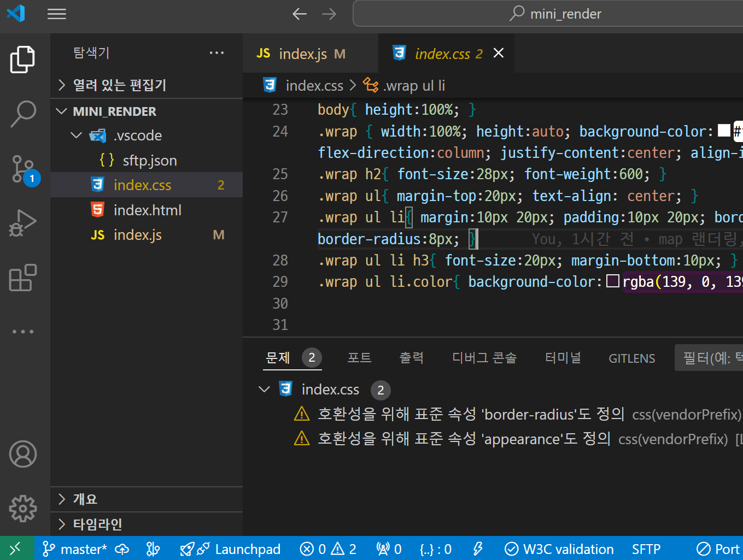Show additional views ellipsis in activity bar
Screen dimensions: 743x560
pyautogui.click(x=22, y=332)
